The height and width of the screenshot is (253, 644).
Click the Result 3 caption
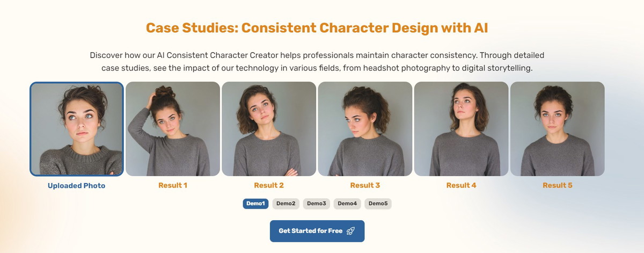tap(365, 185)
